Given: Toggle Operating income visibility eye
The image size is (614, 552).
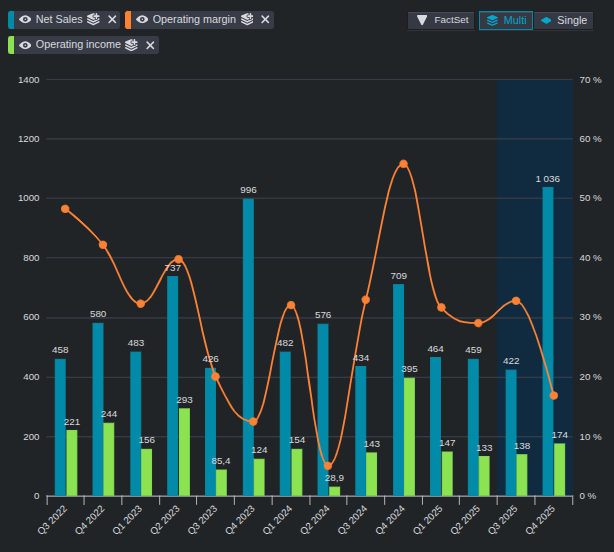Looking at the screenshot, I should pos(25,45).
